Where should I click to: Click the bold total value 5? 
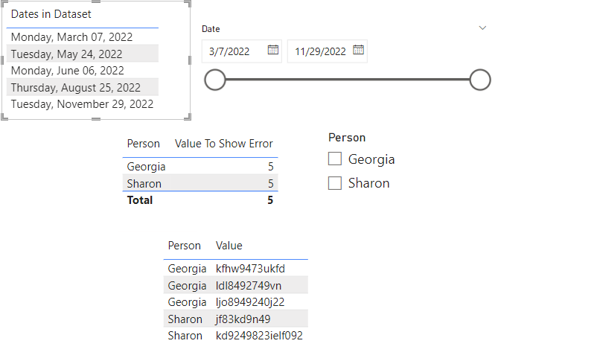pyautogui.click(x=270, y=200)
